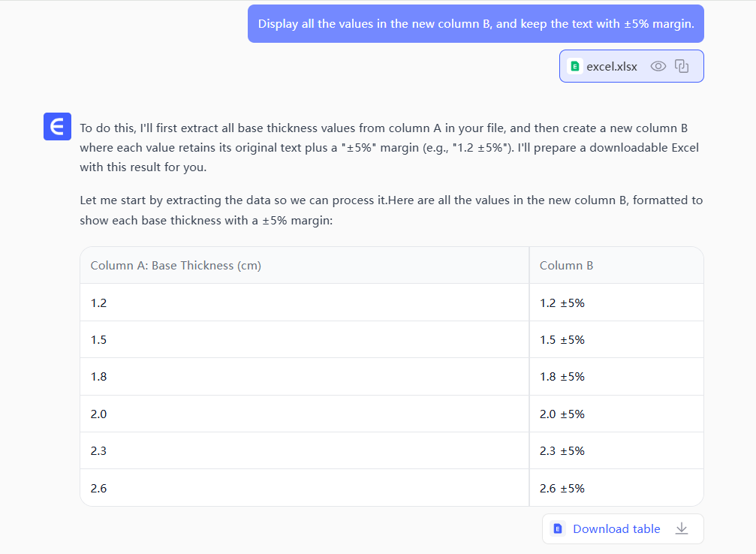The height and width of the screenshot is (554, 756).
Task: Click the green spreadsheet icon of excel.xlsx
Action: click(575, 66)
